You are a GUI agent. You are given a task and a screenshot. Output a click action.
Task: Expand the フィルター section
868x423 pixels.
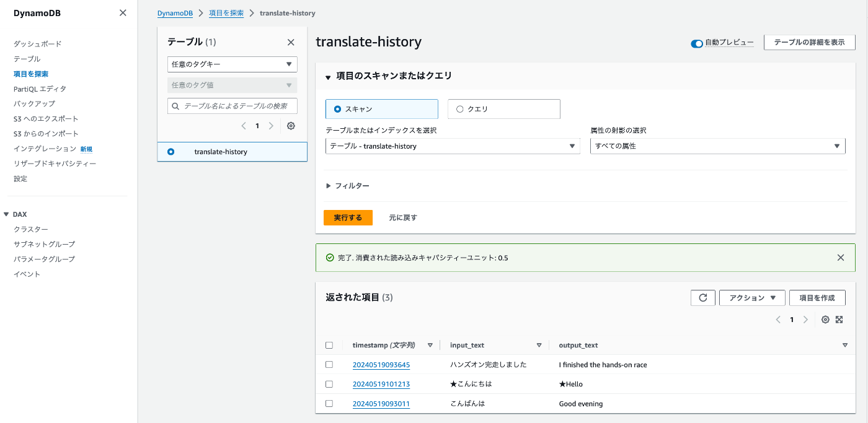[x=348, y=186]
